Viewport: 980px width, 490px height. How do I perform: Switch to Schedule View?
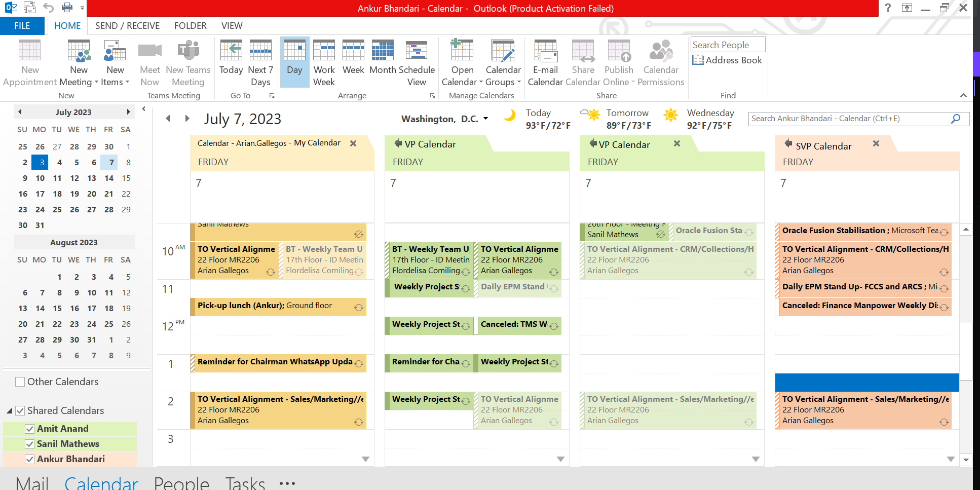coord(417,63)
